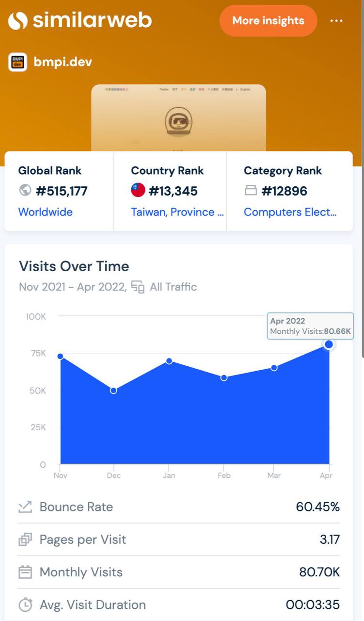Click the Avg. Visit Duration clock icon
The height and width of the screenshot is (621, 364).
tap(25, 605)
